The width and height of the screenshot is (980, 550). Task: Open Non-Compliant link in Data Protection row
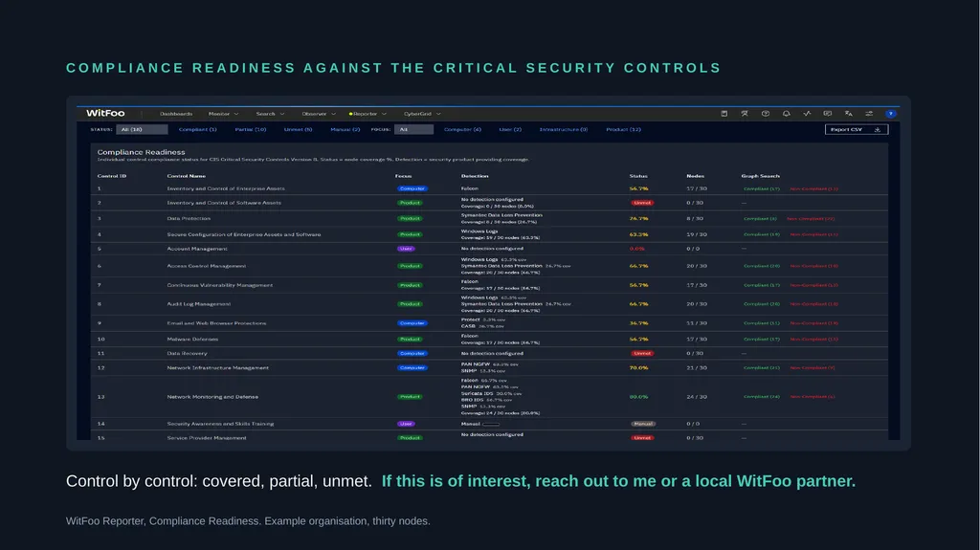811,219
